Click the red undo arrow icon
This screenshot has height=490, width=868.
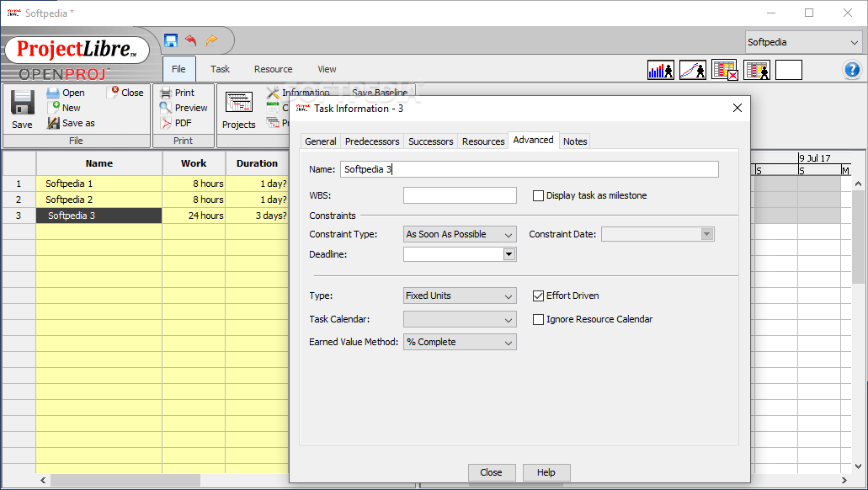click(x=191, y=40)
